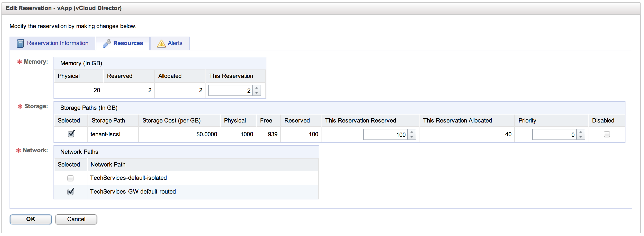
Task: Select TechServices-default-isolated network path
Action: pos(70,178)
